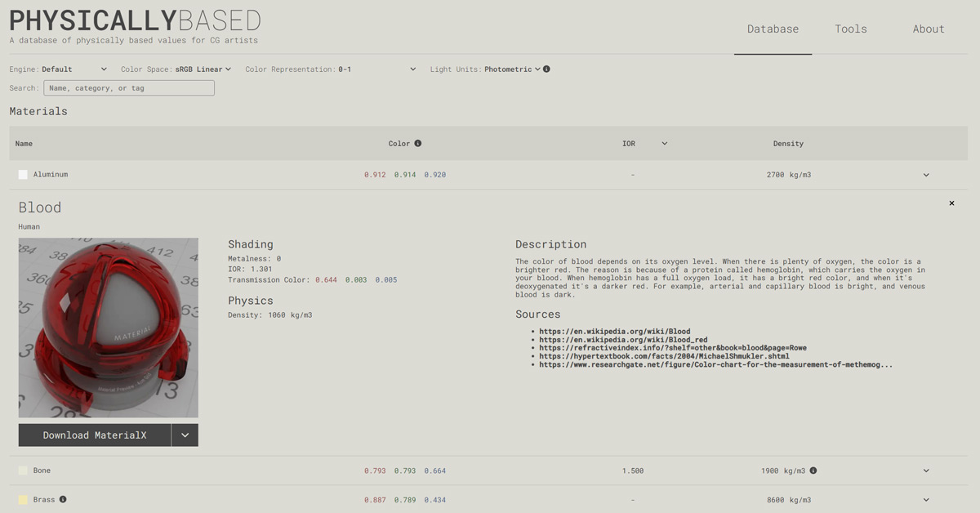Open the Color Space dropdown

203,69
